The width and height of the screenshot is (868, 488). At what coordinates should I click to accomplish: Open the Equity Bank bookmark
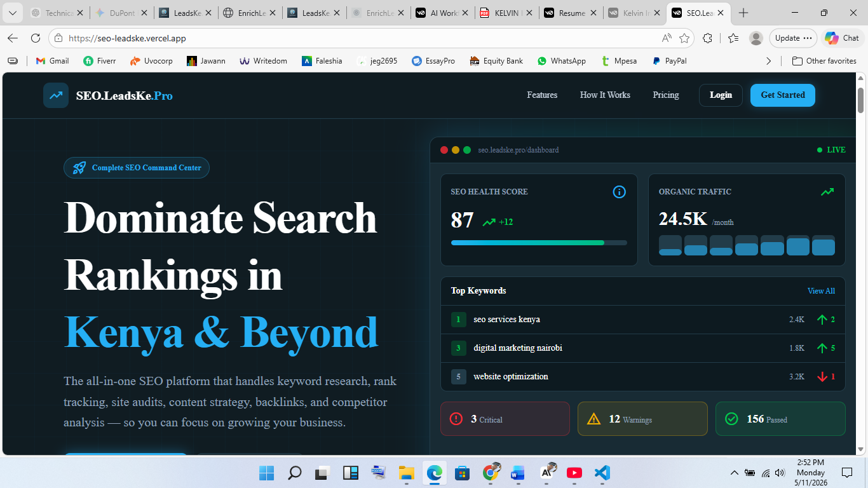click(x=496, y=61)
